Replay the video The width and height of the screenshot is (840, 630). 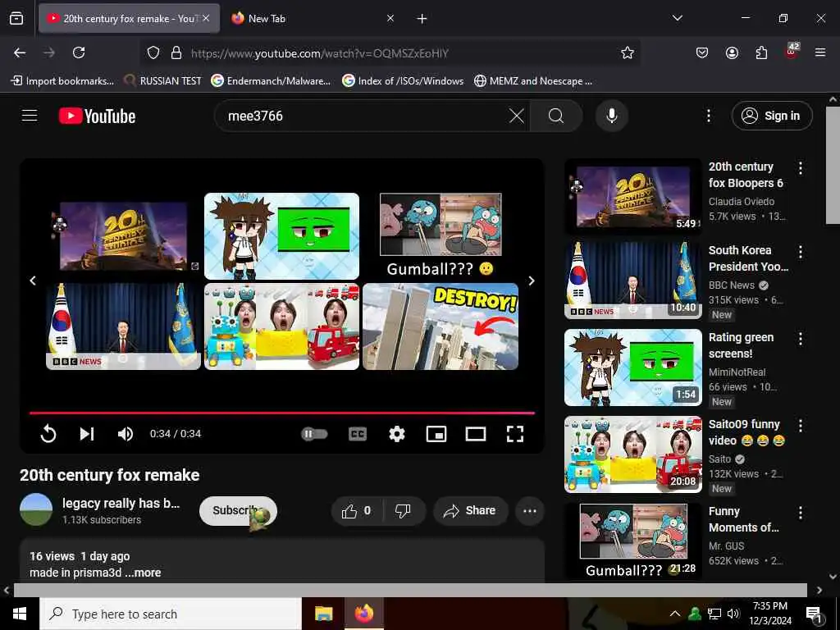pyautogui.click(x=48, y=433)
